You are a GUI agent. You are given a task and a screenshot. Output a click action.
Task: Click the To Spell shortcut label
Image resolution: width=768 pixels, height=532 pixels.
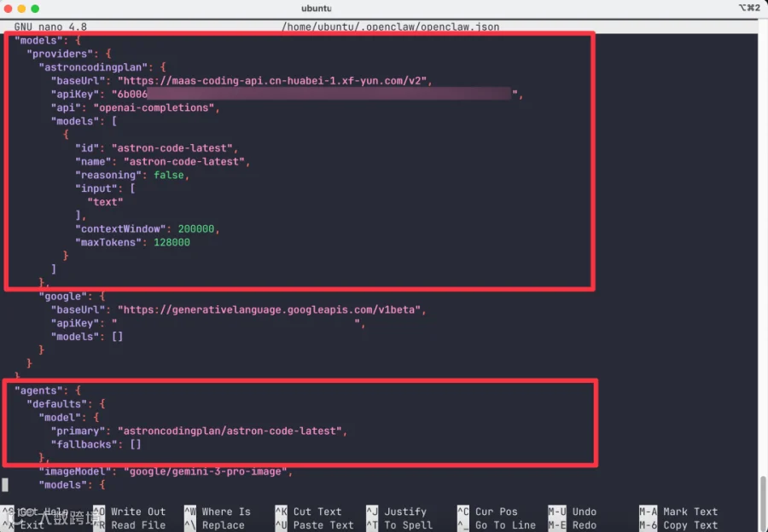tap(408, 525)
